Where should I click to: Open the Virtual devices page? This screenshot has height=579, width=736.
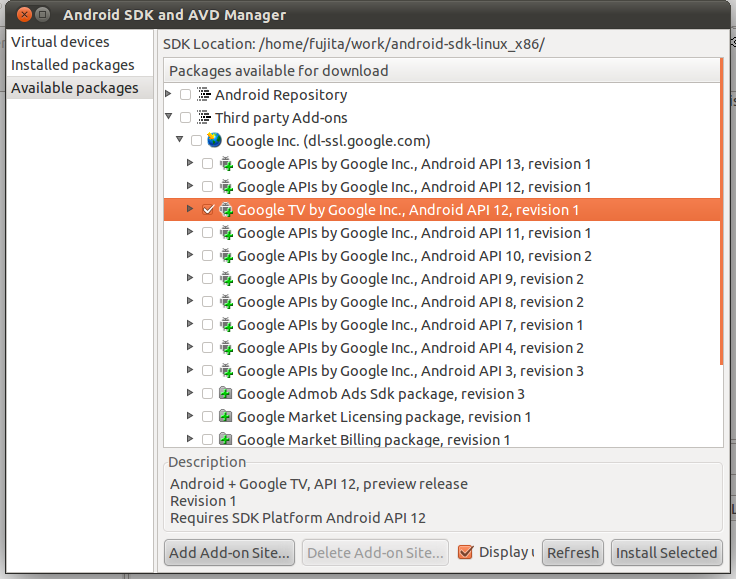(x=80, y=42)
